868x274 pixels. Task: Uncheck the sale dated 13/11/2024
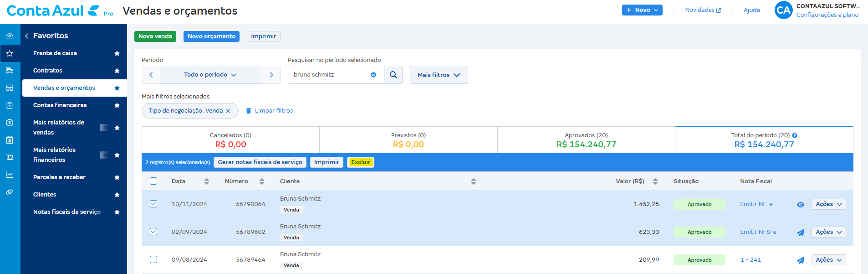click(x=153, y=204)
